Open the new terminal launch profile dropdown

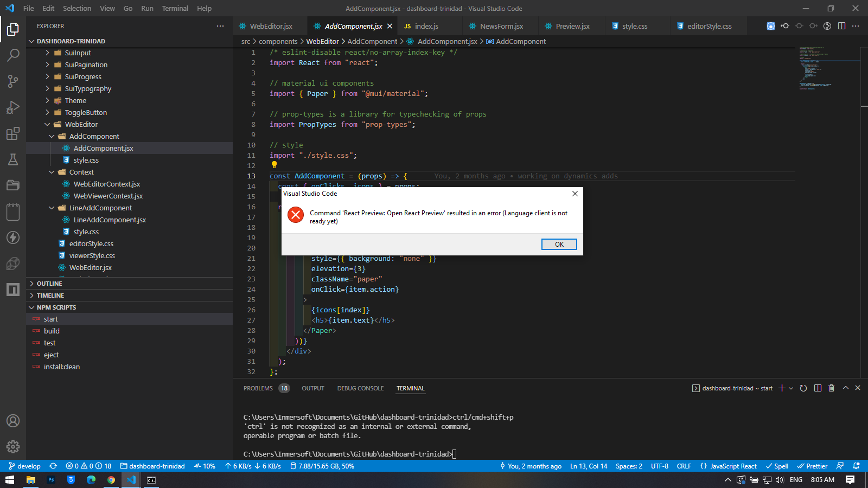791,388
